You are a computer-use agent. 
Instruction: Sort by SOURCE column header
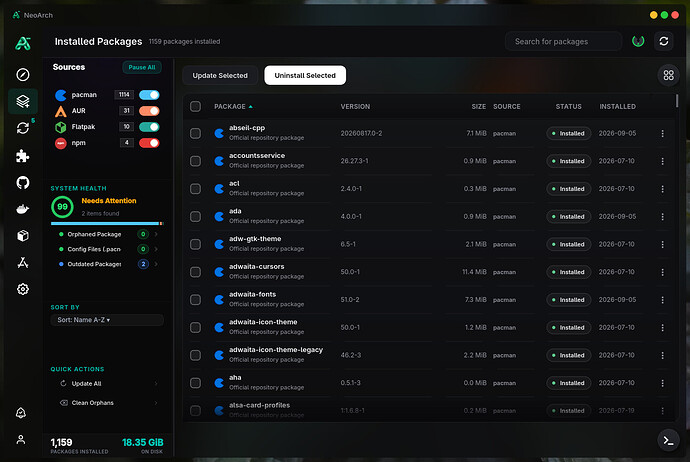pyautogui.click(x=506, y=106)
